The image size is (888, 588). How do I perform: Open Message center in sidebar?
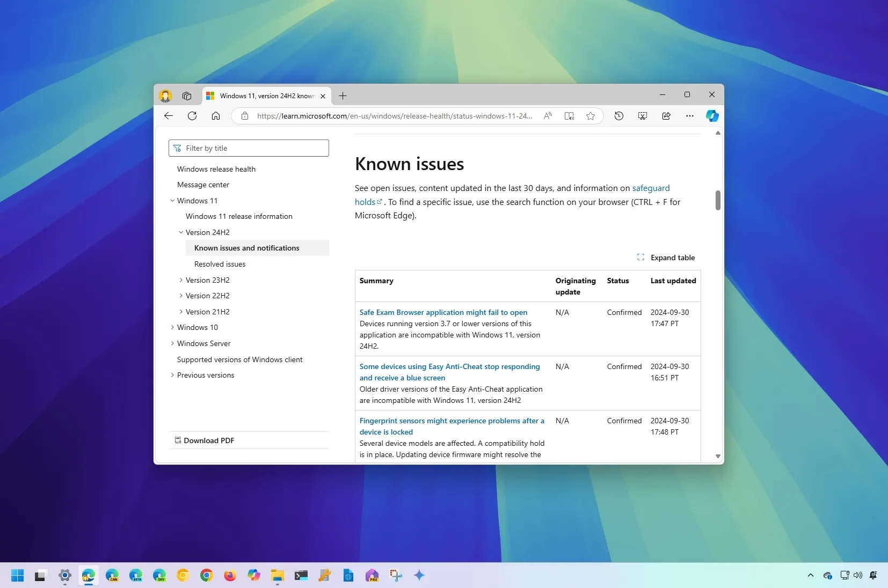203,185
